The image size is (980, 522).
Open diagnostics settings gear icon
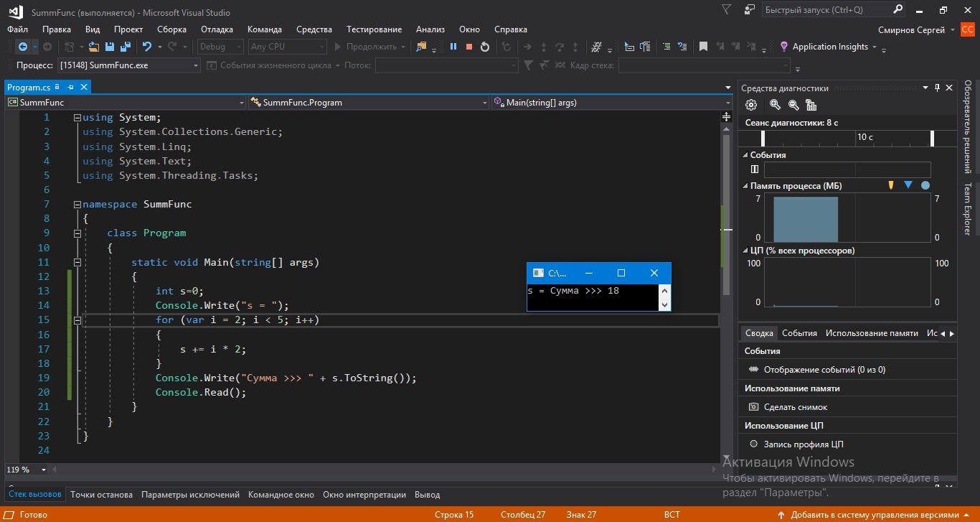coord(751,105)
